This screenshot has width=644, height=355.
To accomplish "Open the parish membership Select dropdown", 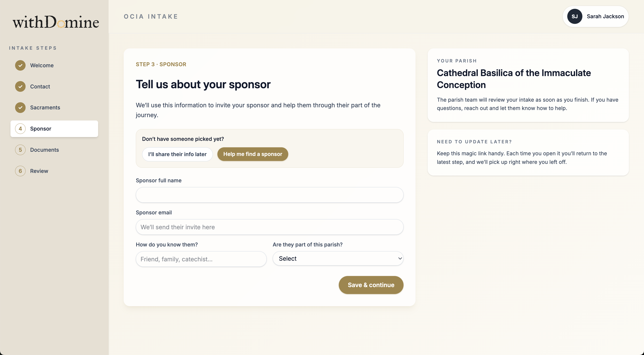I will (338, 259).
